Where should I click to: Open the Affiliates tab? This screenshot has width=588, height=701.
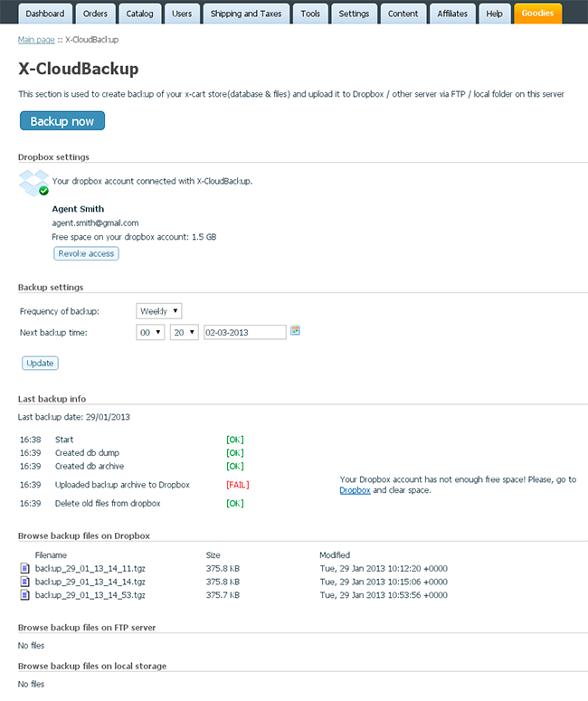point(452,14)
